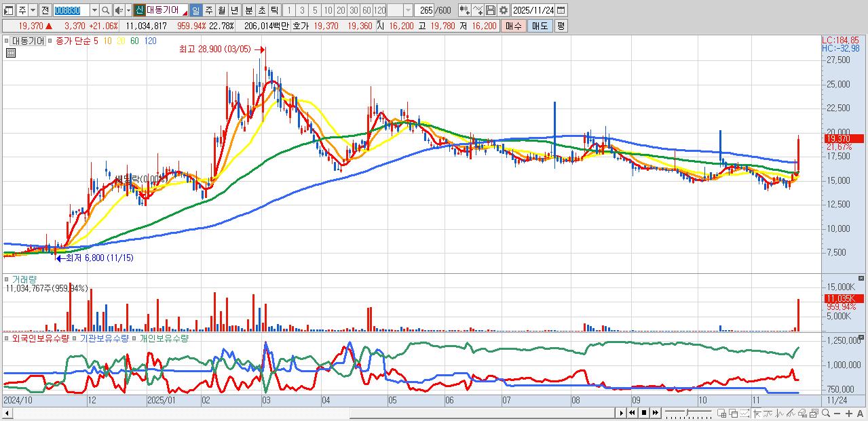Click the stop control at the bottom
The image size is (868, 421).
(x=644, y=413)
